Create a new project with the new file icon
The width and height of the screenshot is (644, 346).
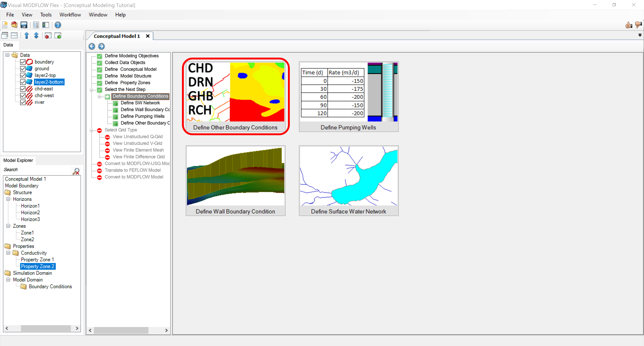pos(5,25)
